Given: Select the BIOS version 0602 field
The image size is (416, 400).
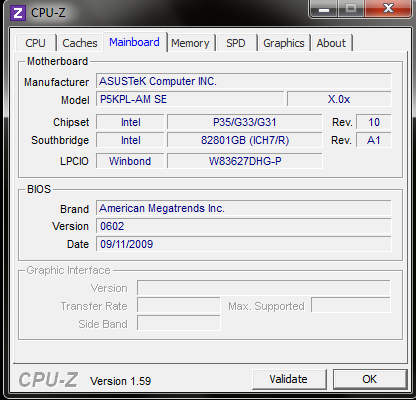Looking at the screenshot, I should click(x=244, y=226).
